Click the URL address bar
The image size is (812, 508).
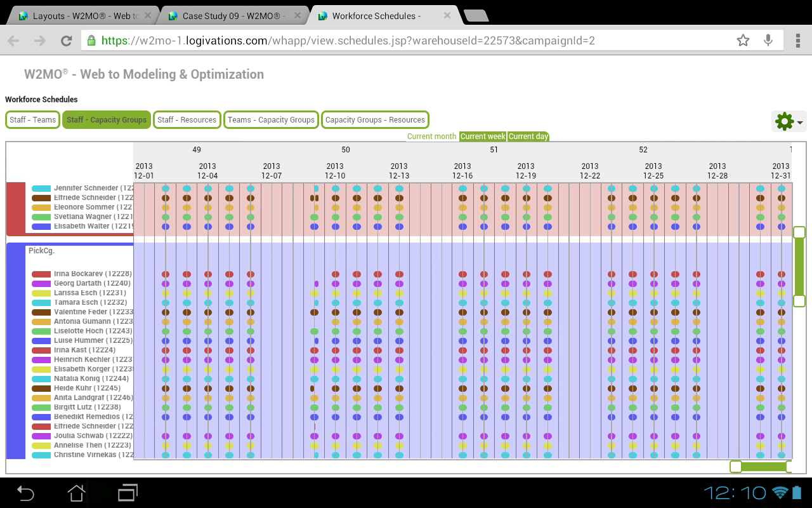coord(406,41)
